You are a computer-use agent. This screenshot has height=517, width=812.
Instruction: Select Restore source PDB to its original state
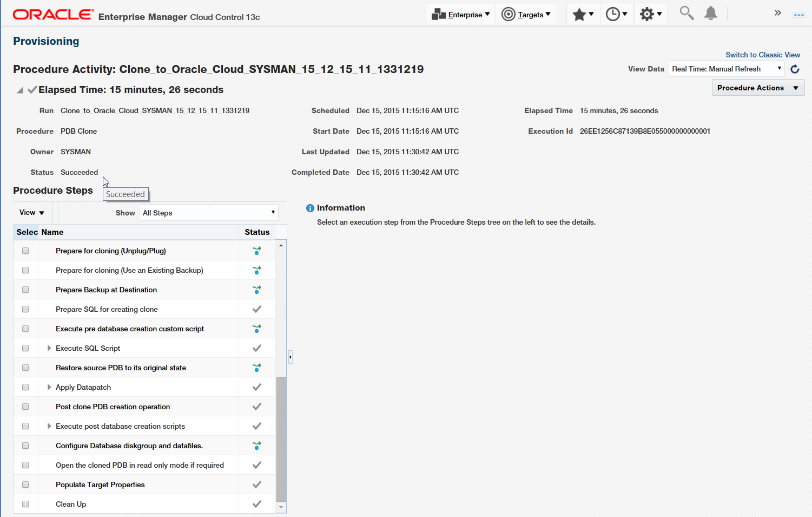(x=121, y=368)
